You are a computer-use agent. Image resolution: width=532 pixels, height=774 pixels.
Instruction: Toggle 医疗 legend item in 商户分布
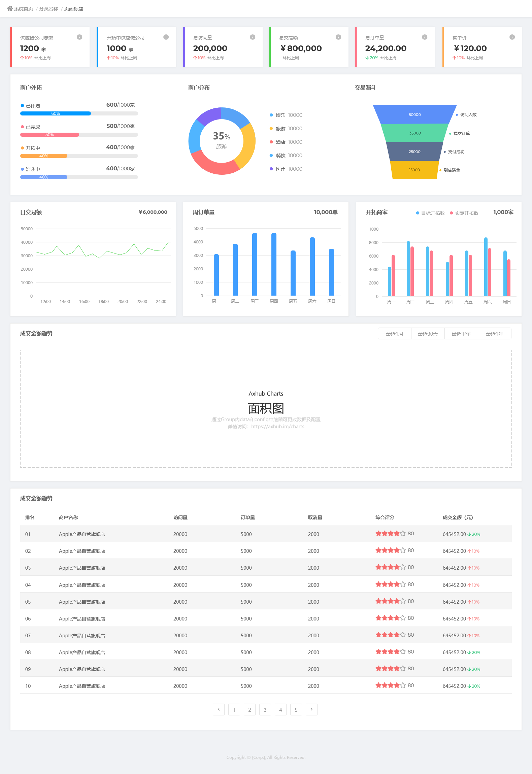(286, 169)
